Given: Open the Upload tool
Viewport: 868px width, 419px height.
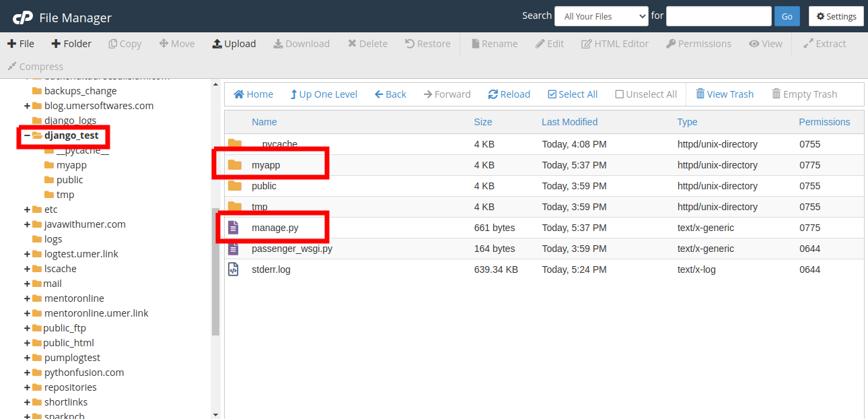Looking at the screenshot, I should pos(234,43).
